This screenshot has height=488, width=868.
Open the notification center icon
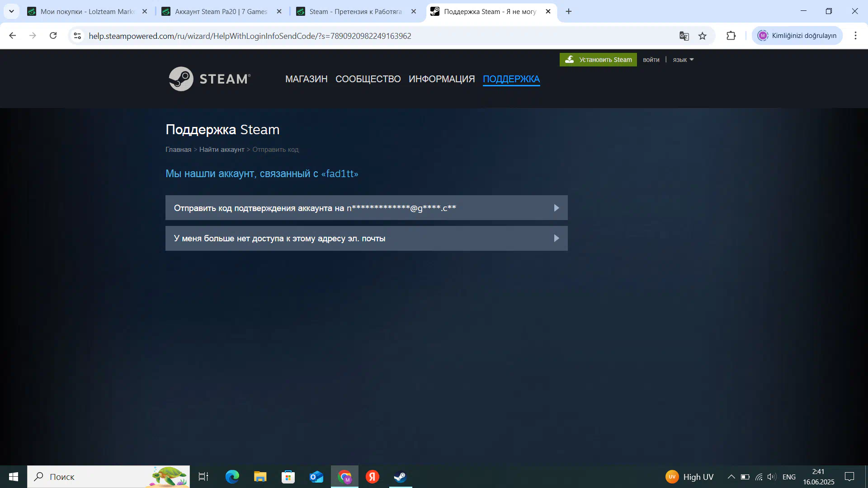pyautogui.click(x=849, y=477)
